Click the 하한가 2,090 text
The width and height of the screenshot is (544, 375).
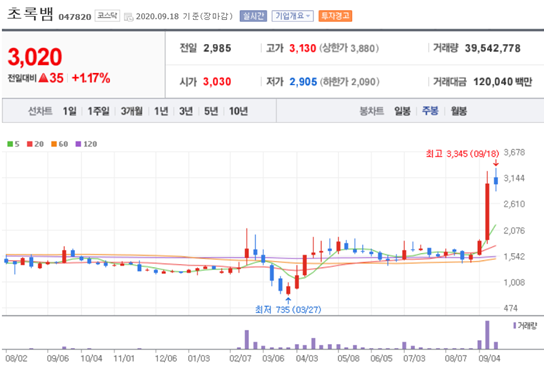[x=349, y=82]
